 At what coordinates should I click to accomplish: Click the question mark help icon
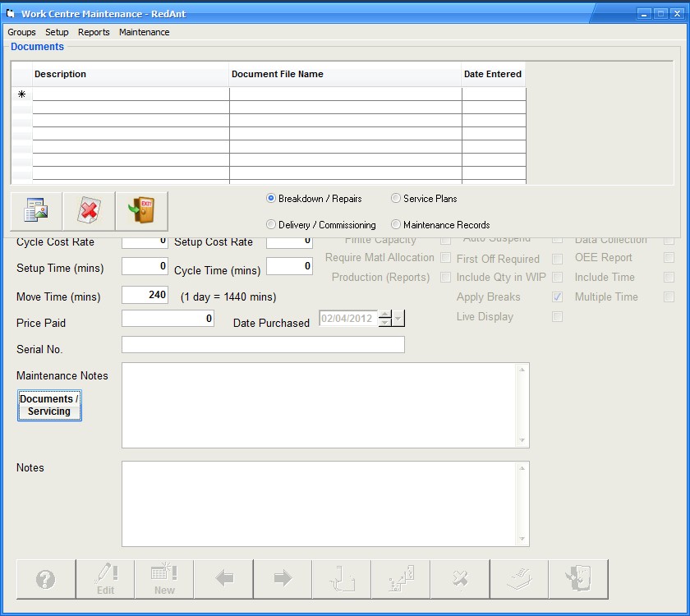[46, 579]
